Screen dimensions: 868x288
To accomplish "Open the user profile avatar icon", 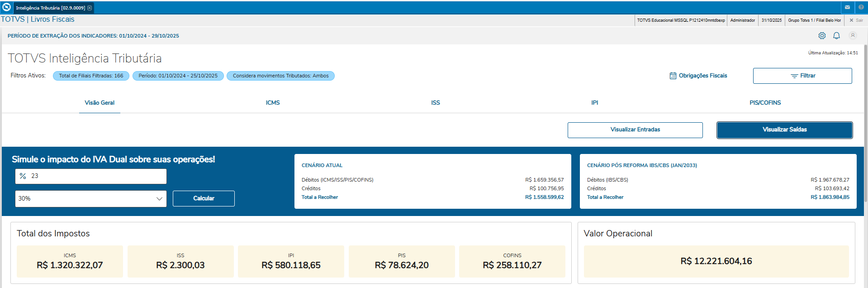I will (x=853, y=35).
